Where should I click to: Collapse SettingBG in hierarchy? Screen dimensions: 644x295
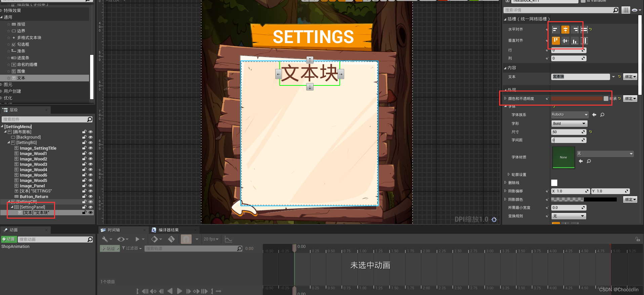9,143
